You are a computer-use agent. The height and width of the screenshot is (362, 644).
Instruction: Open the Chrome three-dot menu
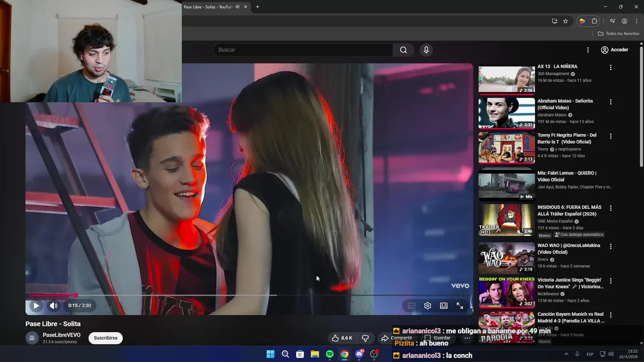[636, 21]
